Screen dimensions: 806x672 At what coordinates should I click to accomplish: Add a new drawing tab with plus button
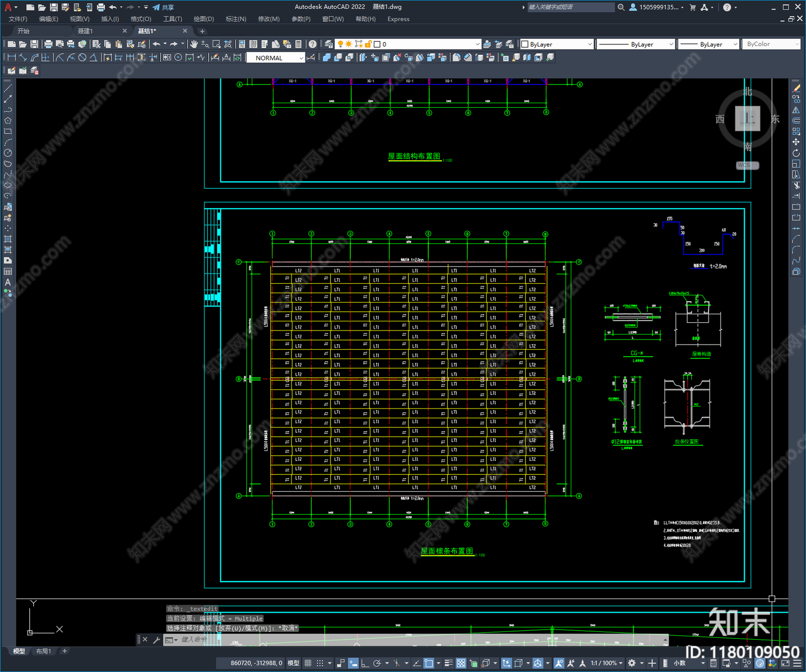tap(202, 31)
